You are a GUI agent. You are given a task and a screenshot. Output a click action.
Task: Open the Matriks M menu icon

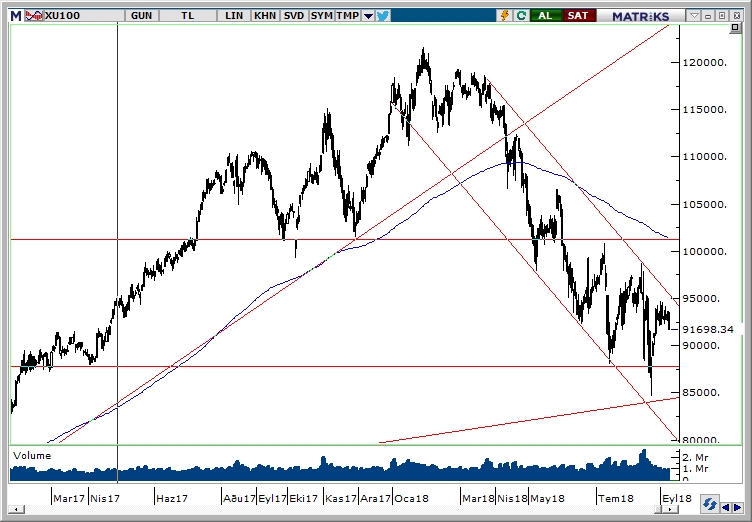coord(16,16)
